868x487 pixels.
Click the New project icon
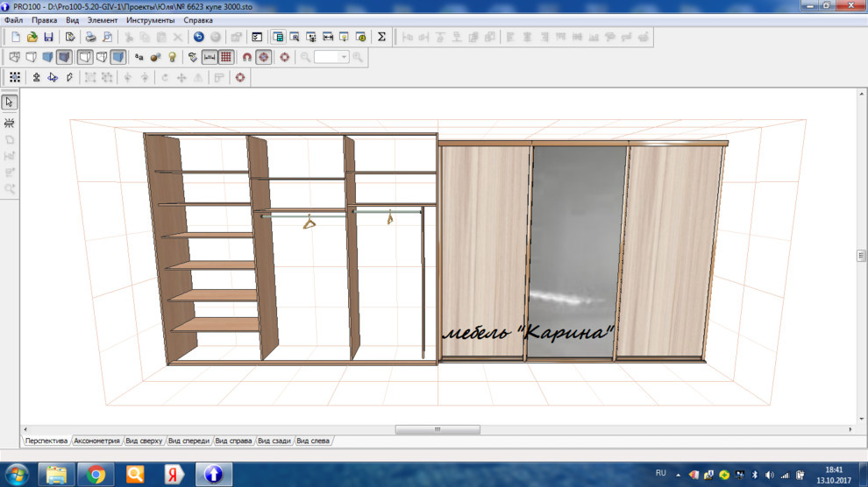[x=16, y=37]
